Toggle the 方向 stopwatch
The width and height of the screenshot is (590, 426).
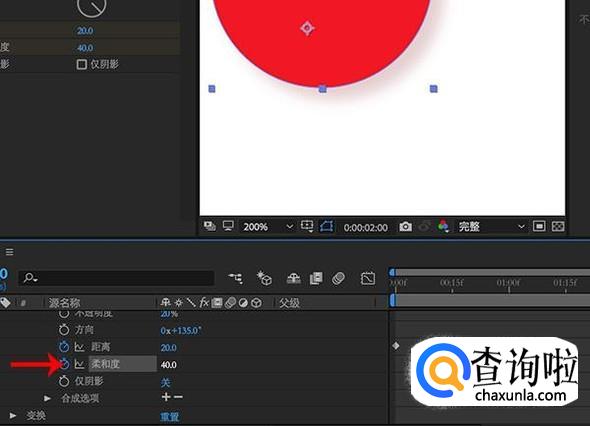64,330
